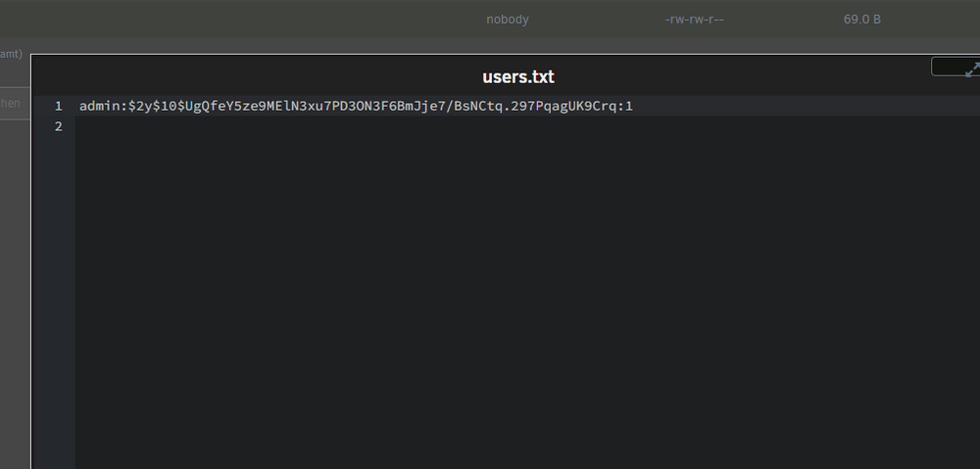The width and height of the screenshot is (980, 469).
Task: Click line number 2 in the gutter
Action: (58, 126)
